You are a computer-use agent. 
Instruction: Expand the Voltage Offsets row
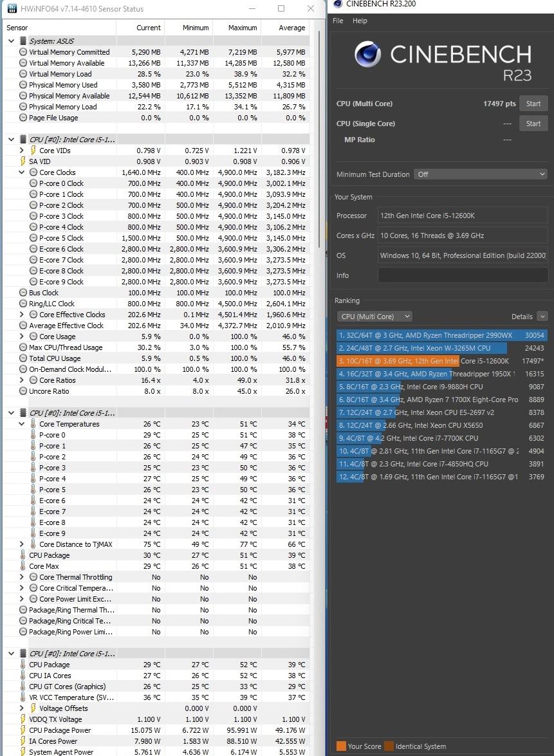22,708
